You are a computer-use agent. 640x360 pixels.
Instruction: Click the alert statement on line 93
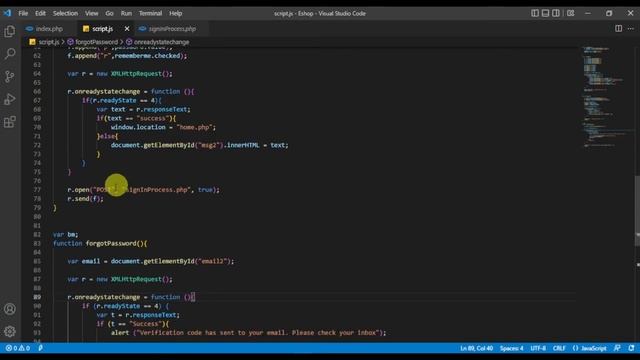tap(248, 333)
